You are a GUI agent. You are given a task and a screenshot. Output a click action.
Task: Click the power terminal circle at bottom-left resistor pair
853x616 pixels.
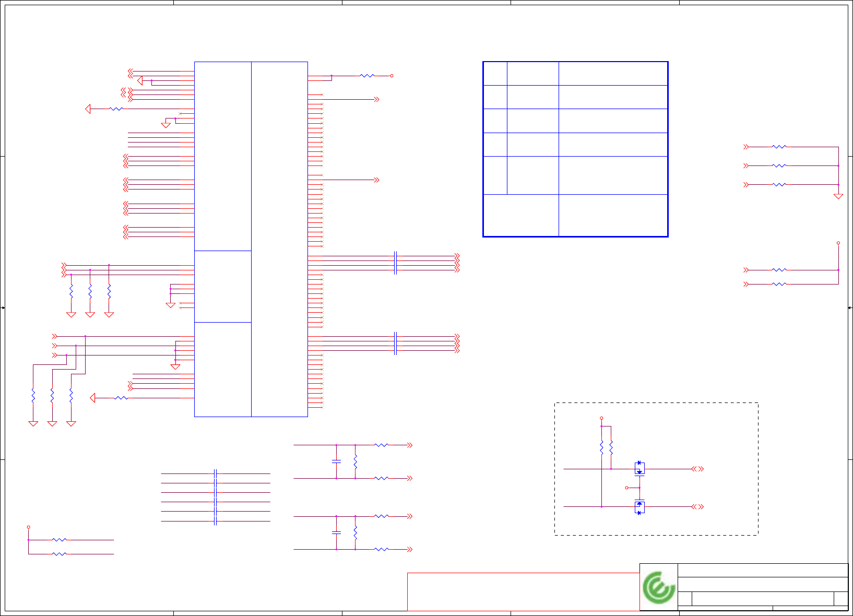(28, 527)
